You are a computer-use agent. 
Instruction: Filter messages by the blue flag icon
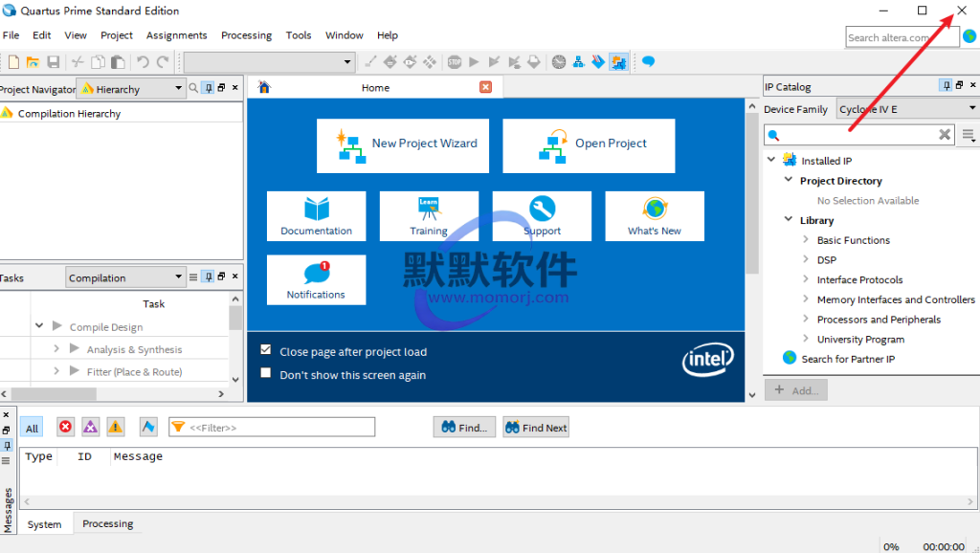[148, 427]
